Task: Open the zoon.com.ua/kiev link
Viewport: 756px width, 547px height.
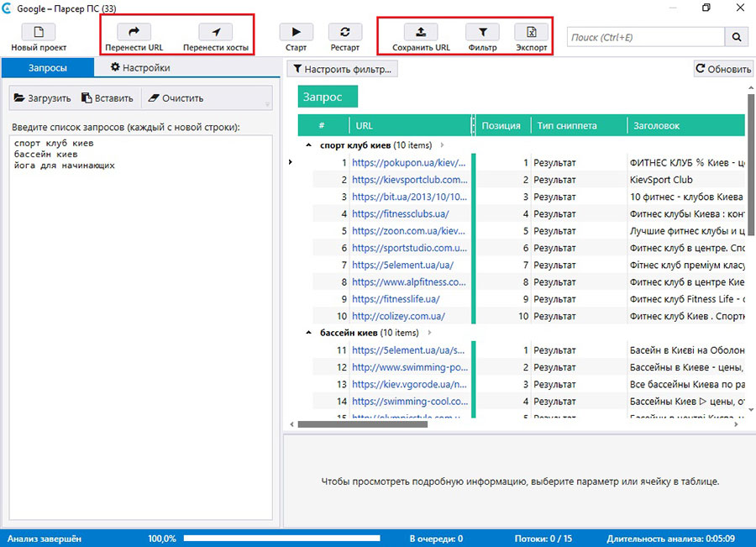Action: (408, 230)
